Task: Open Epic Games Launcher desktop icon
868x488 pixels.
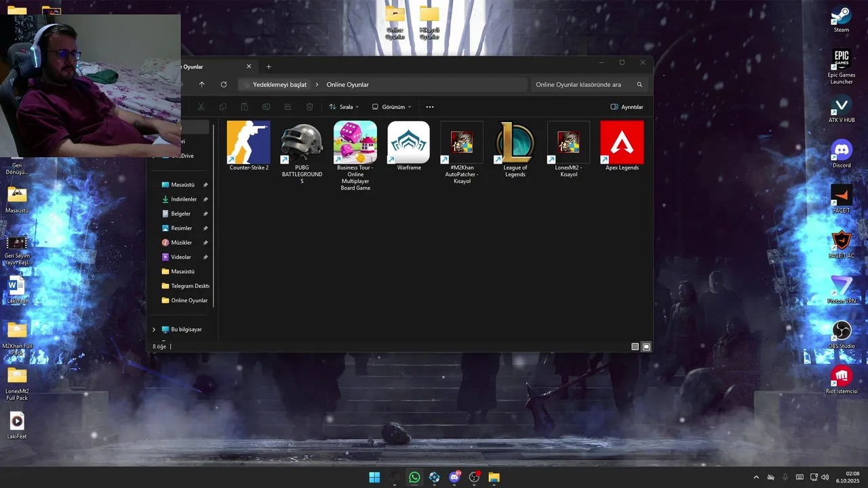Action: click(841, 66)
